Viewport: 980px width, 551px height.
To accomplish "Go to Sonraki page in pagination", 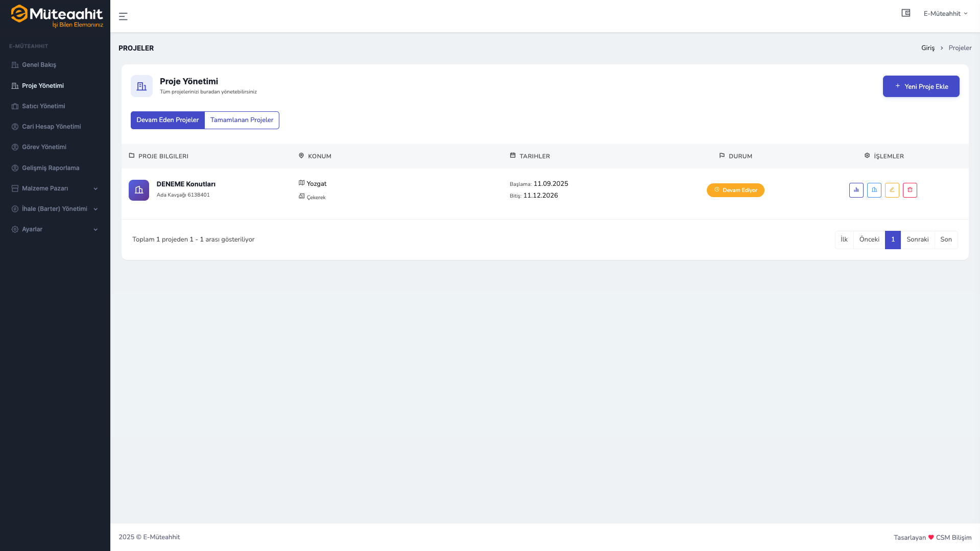I will [x=917, y=239].
